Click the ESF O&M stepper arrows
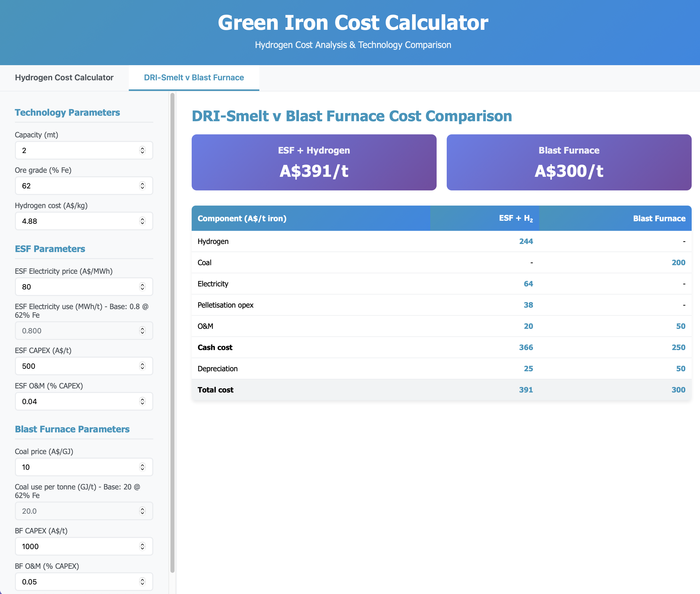 coord(142,401)
